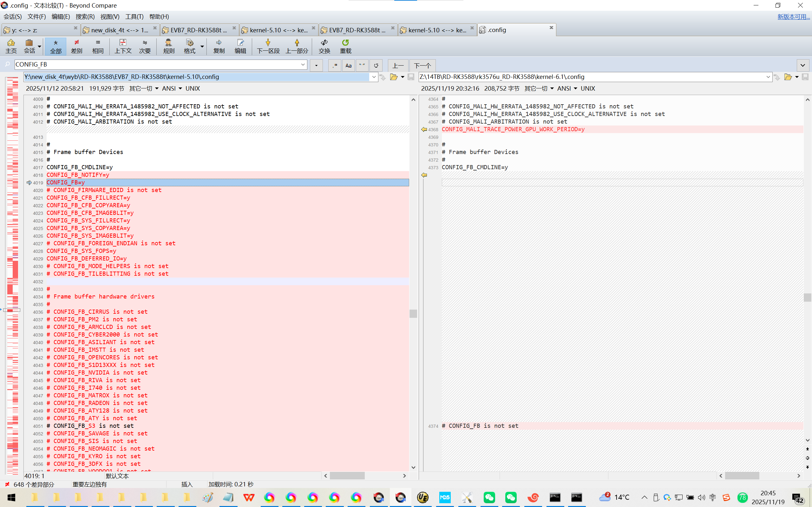This screenshot has width=812, height=507.
Task: Click the 主页 (Home) toolbar icon
Action: coord(11,46)
